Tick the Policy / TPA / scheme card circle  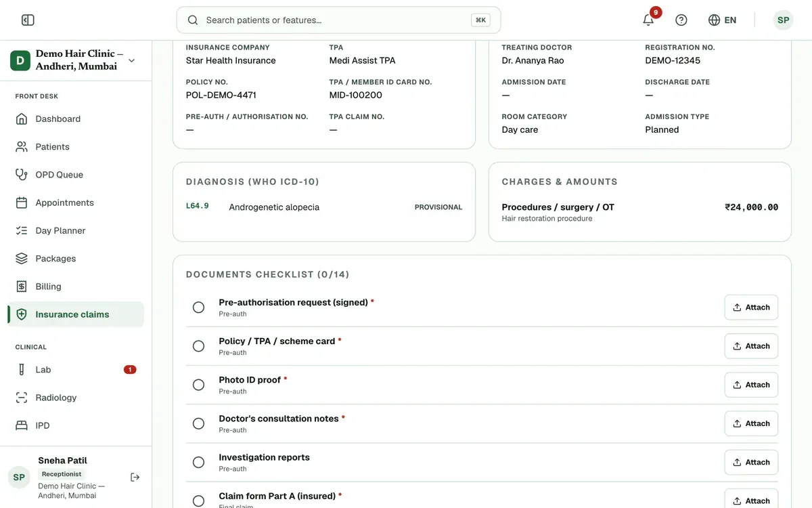pyautogui.click(x=198, y=346)
